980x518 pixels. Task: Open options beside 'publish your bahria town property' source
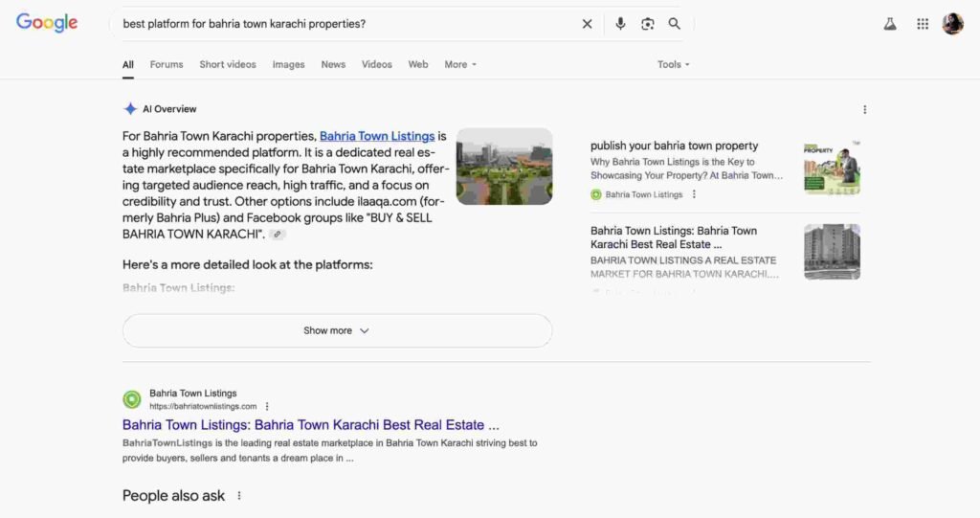[x=694, y=194]
